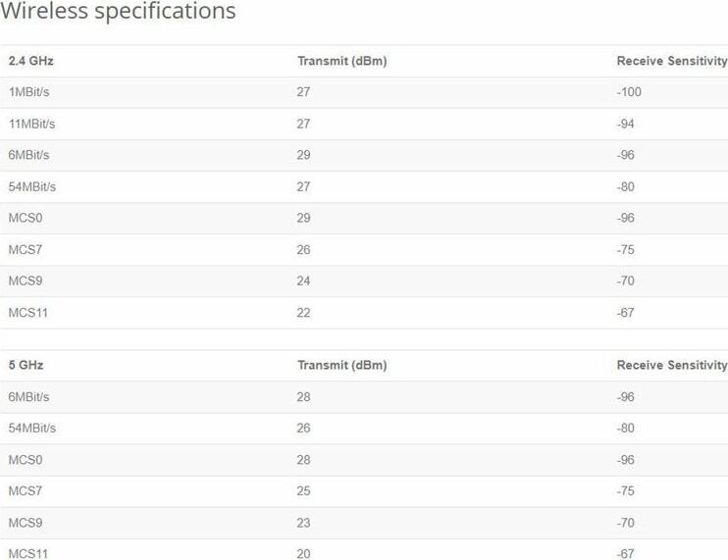Click the 5 GHz table header

point(26,366)
